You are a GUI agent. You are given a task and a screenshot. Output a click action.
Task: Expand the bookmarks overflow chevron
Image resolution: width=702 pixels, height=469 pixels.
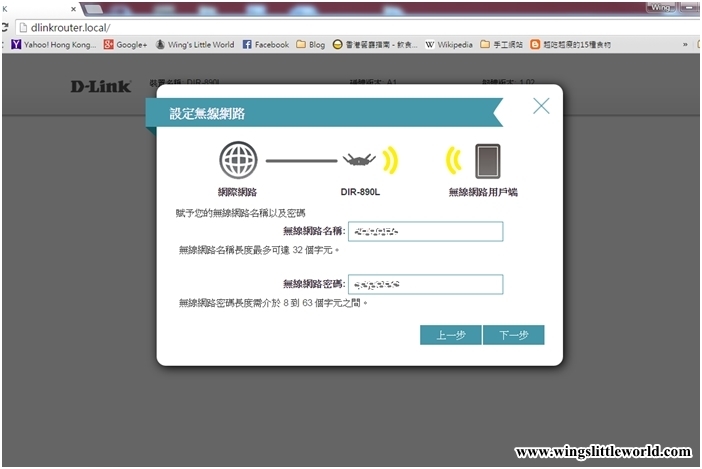tap(685, 45)
